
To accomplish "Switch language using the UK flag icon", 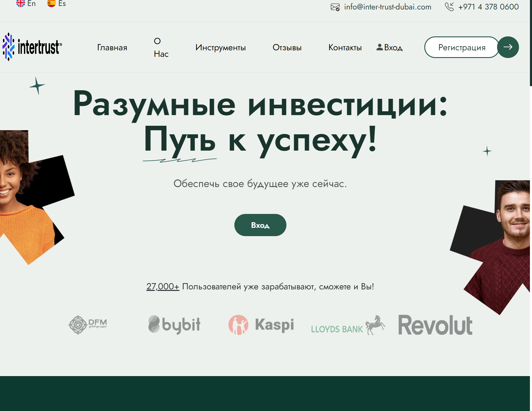I will tap(21, 4).
